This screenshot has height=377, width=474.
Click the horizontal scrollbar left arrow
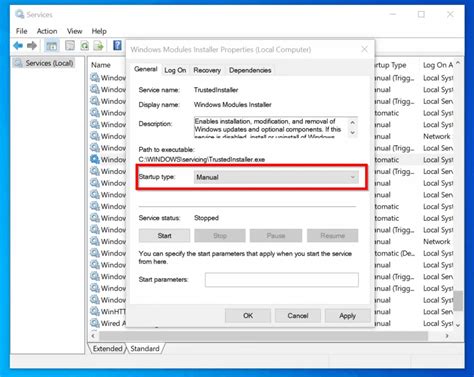[x=93, y=336]
